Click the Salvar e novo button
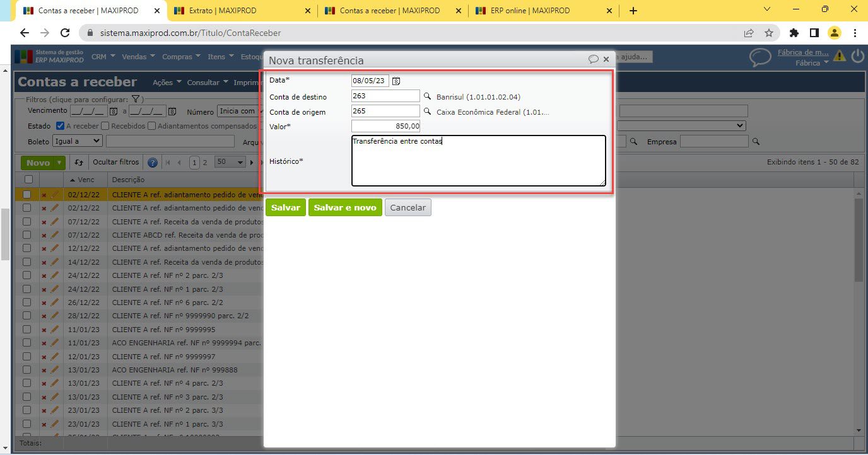 coord(345,207)
